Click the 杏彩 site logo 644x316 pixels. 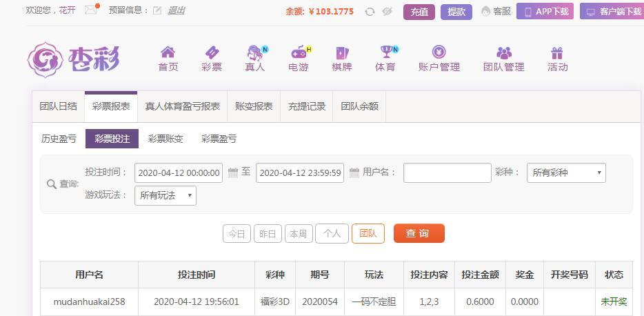(x=74, y=59)
